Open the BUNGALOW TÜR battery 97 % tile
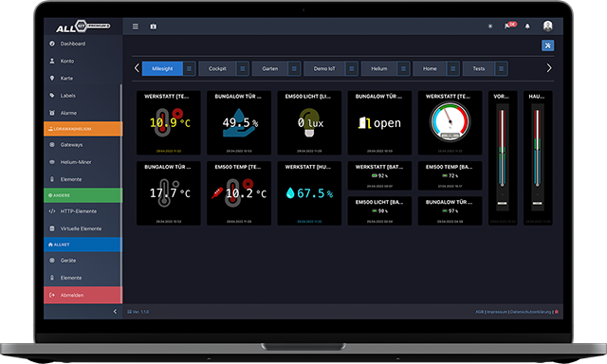 pyautogui.click(x=450, y=210)
